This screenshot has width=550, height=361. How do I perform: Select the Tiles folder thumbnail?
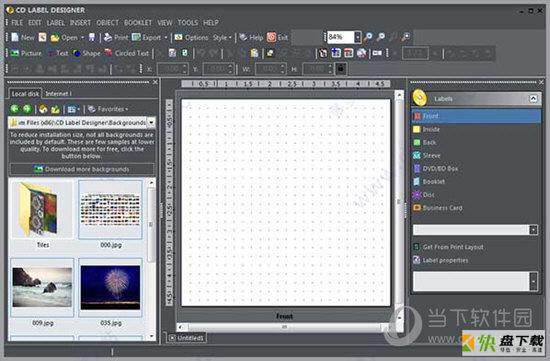[x=42, y=213]
